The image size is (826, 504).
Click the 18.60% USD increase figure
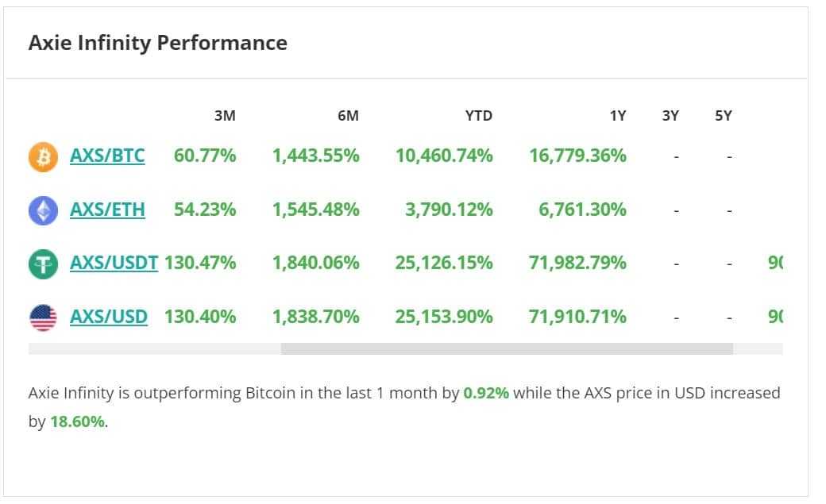(x=78, y=421)
